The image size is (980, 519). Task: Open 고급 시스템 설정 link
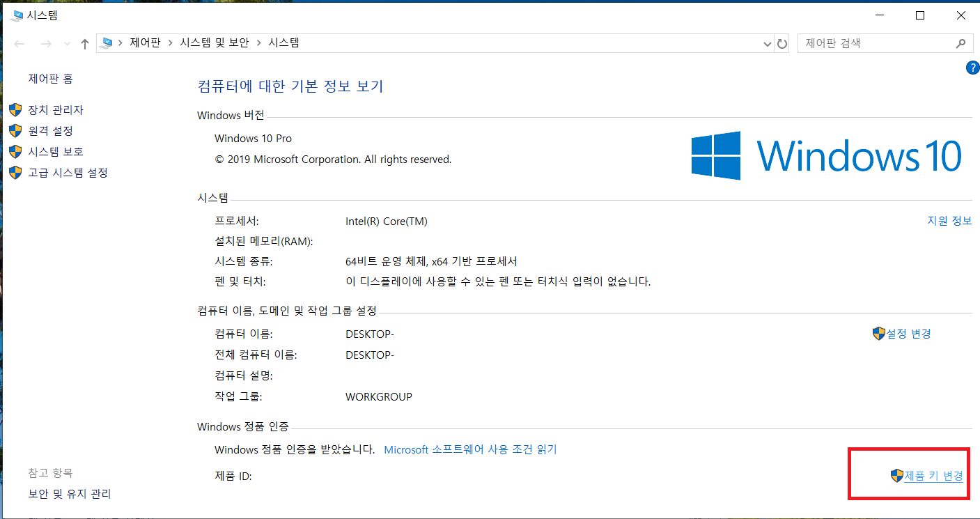point(68,173)
